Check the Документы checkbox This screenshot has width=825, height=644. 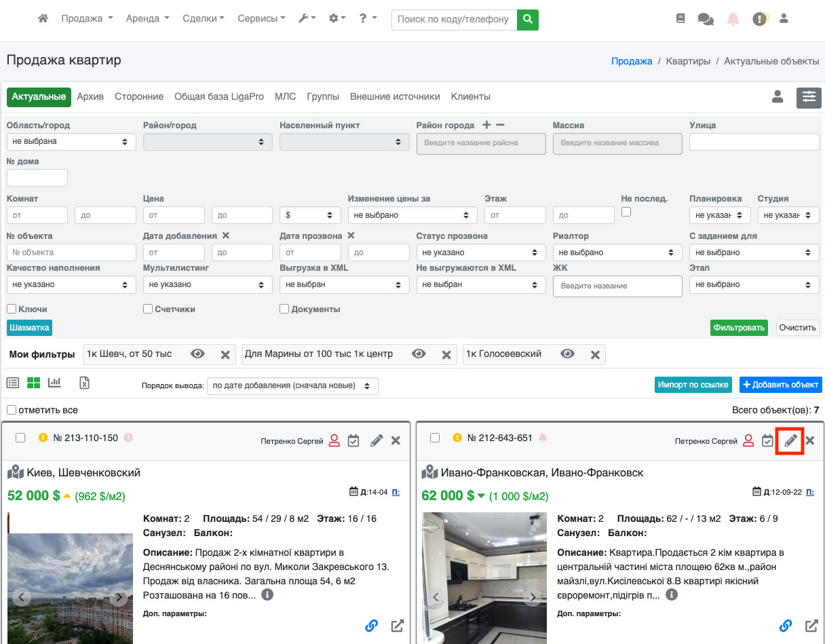pos(284,309)
